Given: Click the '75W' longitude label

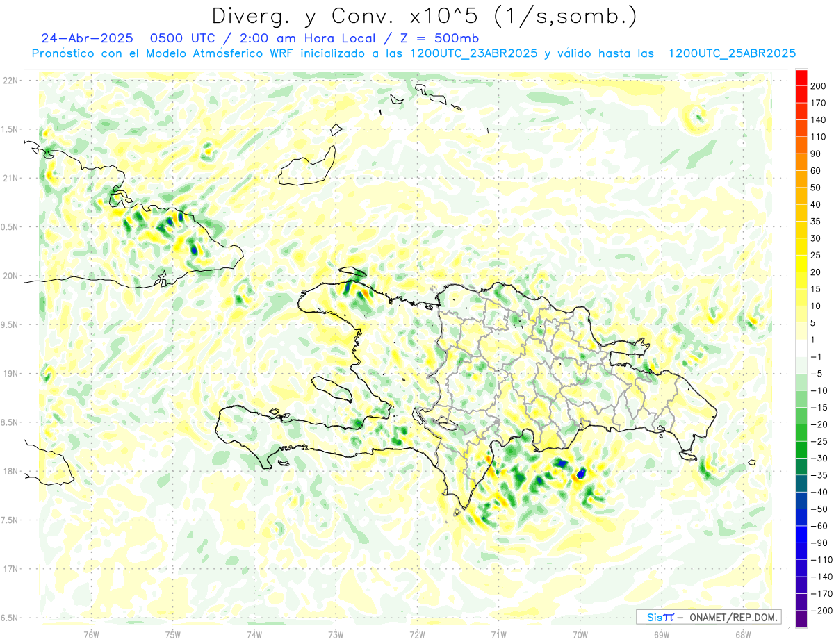Looking at the screenshot, I should coord(173,634).
